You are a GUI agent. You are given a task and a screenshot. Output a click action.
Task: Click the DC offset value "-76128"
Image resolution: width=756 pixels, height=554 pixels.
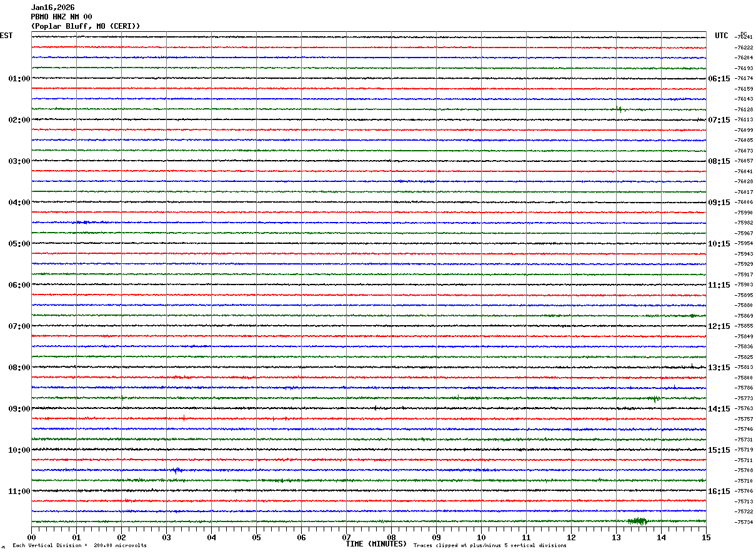point(744,110)
